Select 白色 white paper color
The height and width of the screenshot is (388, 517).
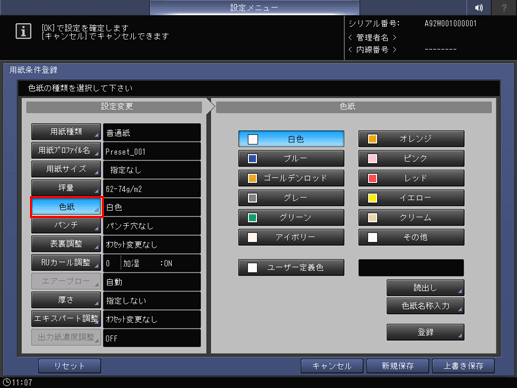pos(291,139)
